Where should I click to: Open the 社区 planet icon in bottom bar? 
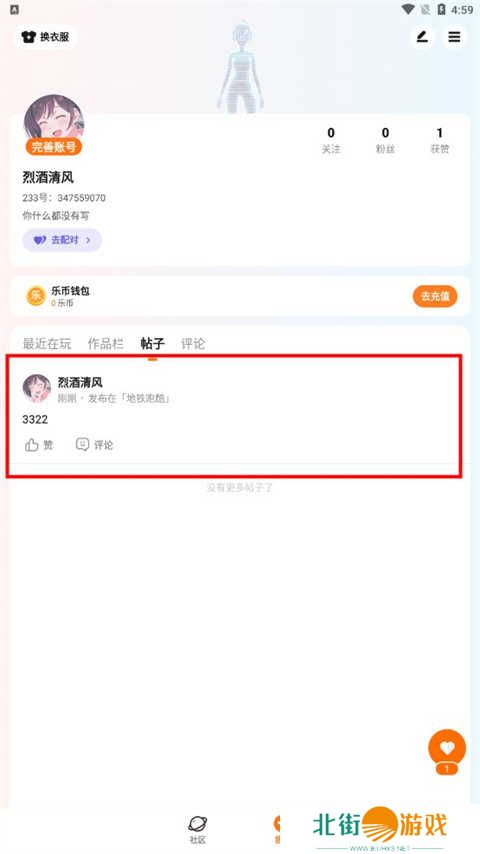(x=197, y=824)
